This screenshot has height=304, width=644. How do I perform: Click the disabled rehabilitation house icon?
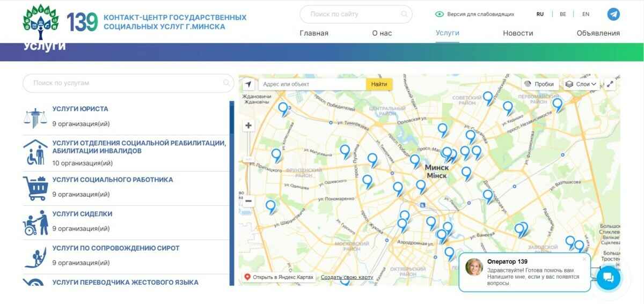(35, 152)
